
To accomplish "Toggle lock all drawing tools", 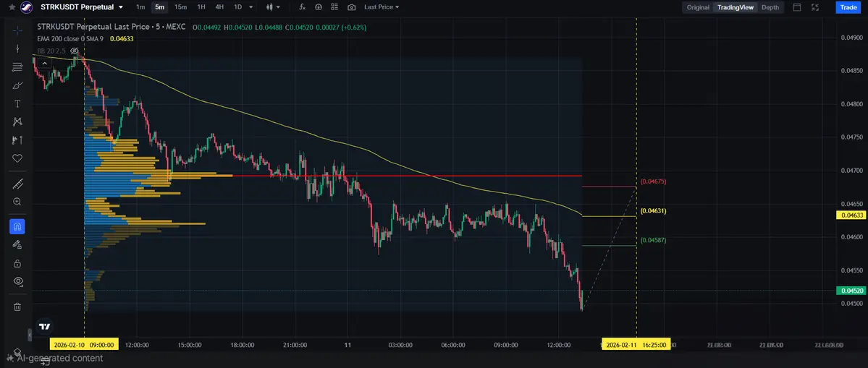I will [17, 263].
